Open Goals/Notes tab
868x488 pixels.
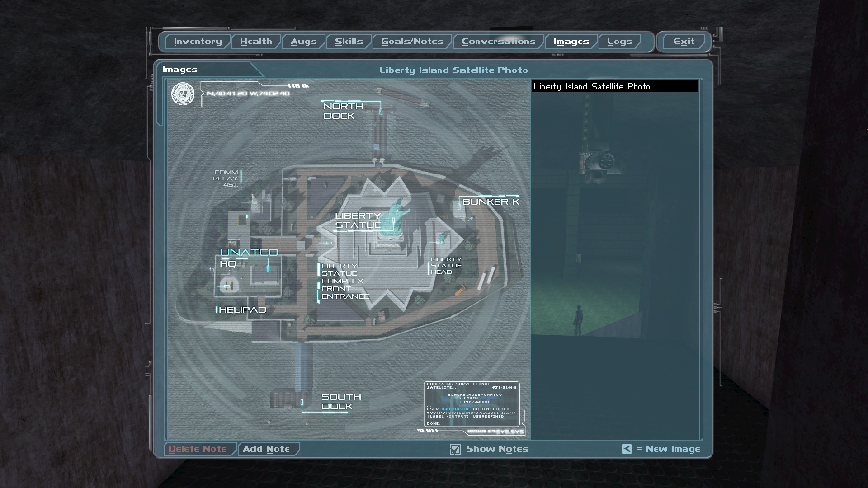pos(412,42)
